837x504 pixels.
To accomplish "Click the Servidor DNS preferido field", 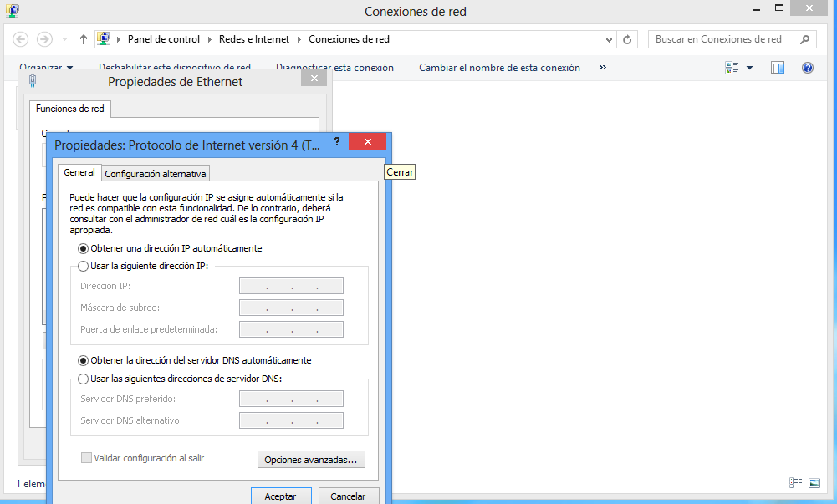I will [x=291, y=399].
